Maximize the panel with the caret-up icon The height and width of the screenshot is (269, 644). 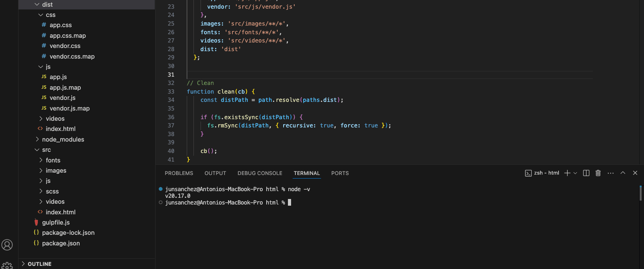pyautogui.click(x=623, y=173)
